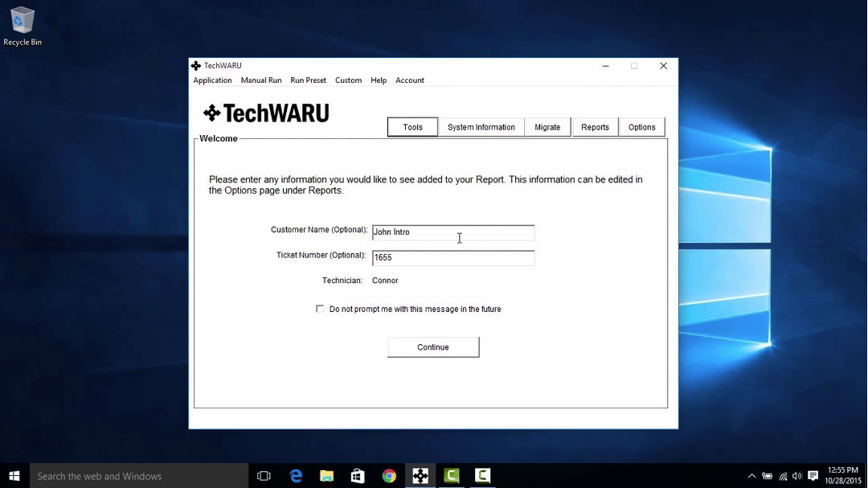Open the Run Preset menu
The image size is (868, 488).
(x=309, y=80)
